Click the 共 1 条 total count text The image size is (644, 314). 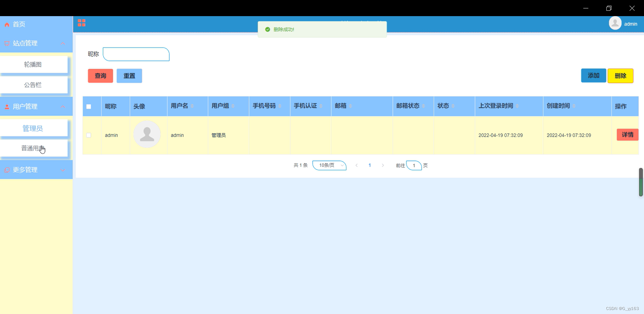click(x=301, y=165)
